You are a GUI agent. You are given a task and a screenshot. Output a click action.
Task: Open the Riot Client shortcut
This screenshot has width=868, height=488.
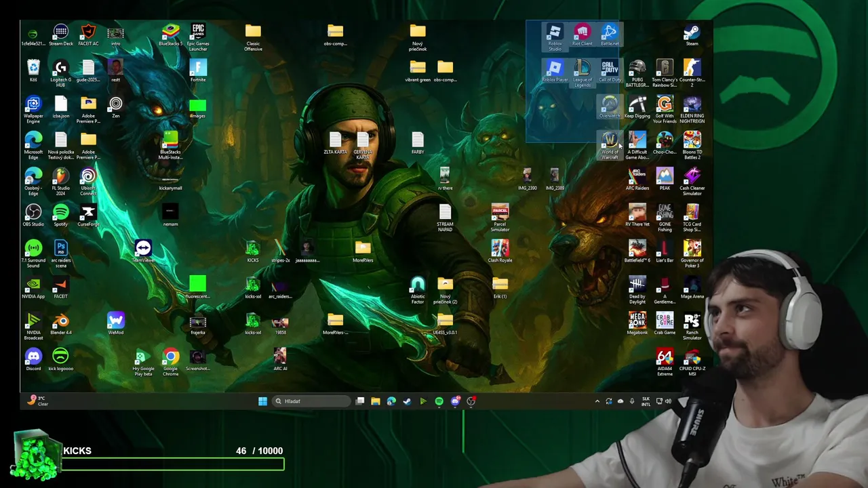click(x=582, y=35)
